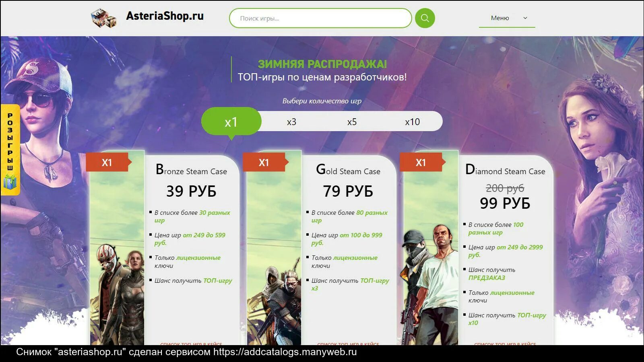Click the ЗИМНЯЯ РАСПРОДАЖА heading
Viewport: 644px width, 362px height.
pyautogui.click(x=322, y=64)
